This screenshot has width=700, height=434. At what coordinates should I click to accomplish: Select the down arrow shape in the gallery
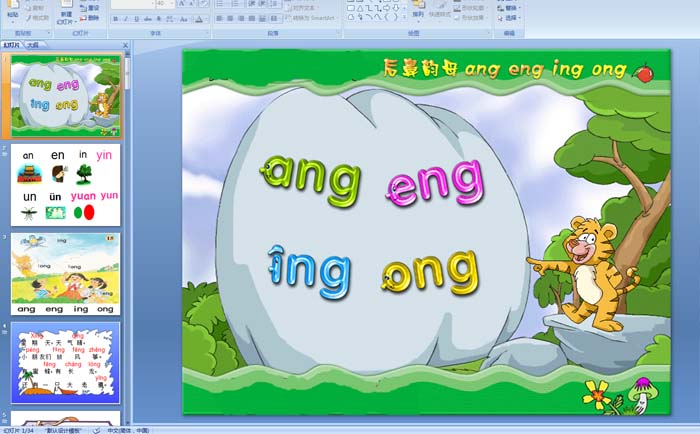pyautogui.click(x=396, y=8)
